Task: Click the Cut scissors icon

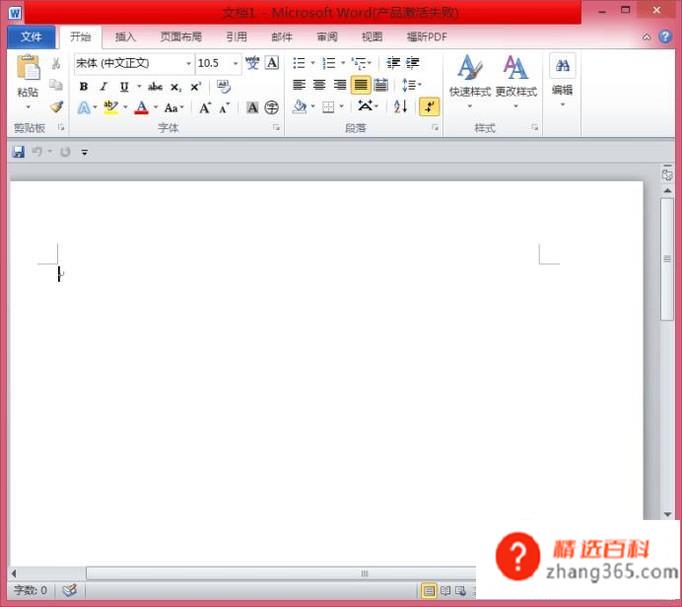Action: [x=56, y=64]
